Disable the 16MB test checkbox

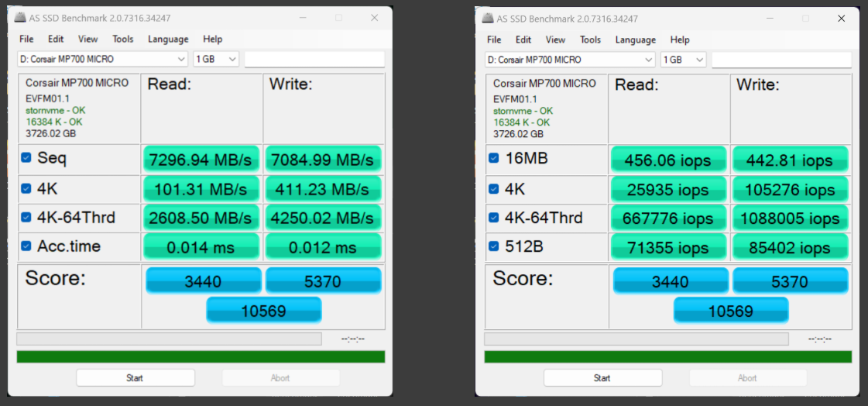(494, 158)
